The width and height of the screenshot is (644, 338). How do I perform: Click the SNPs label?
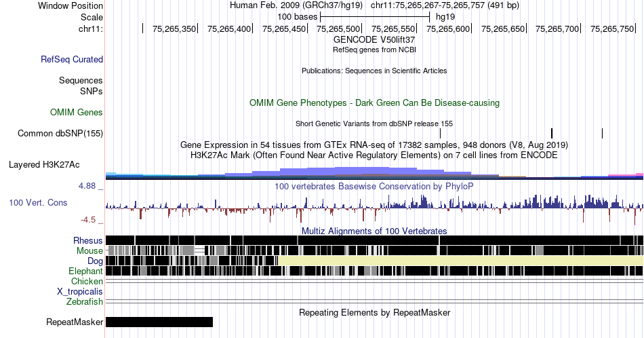92,91
